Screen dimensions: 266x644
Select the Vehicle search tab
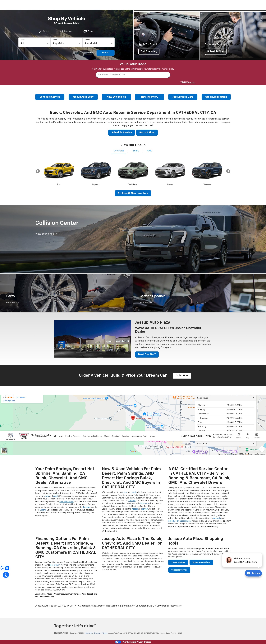coord(44,31)
